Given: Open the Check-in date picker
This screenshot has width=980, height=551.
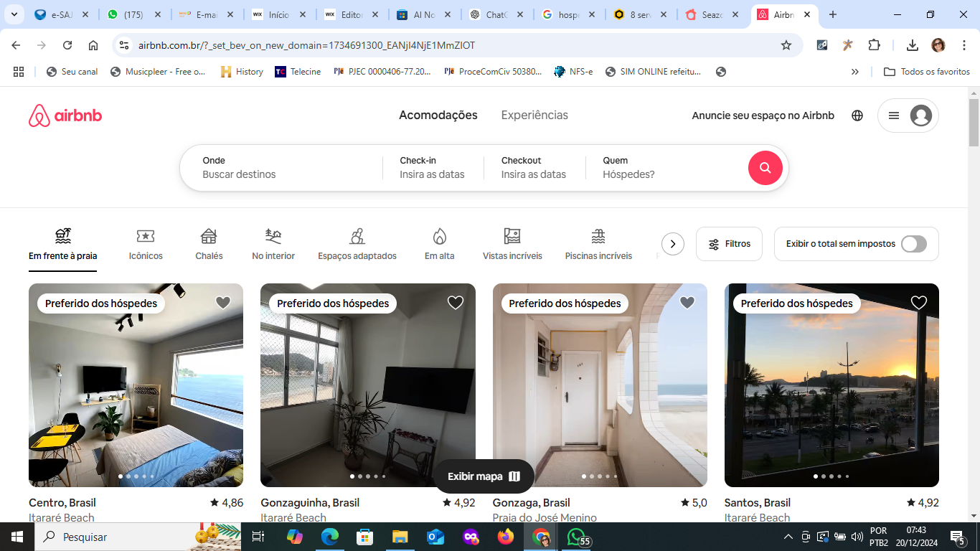Looking at the screenshot, I should (x=432, y=168).
